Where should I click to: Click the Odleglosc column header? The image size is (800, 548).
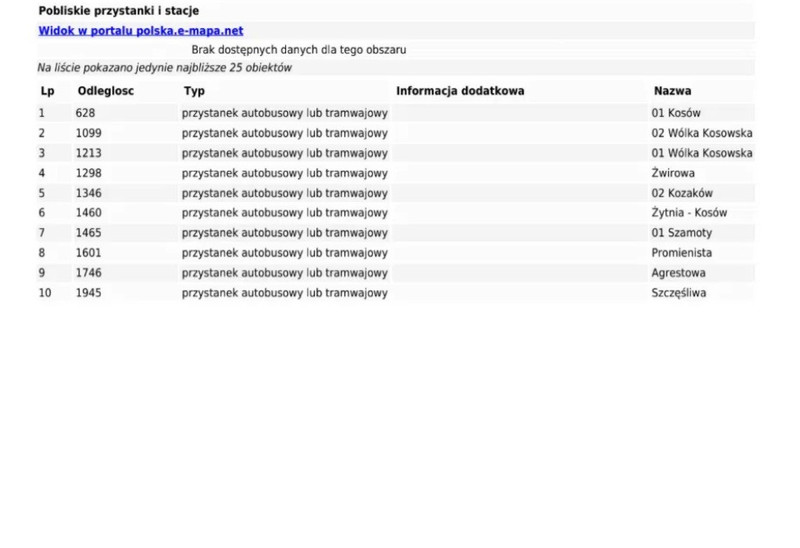[106, 91]
